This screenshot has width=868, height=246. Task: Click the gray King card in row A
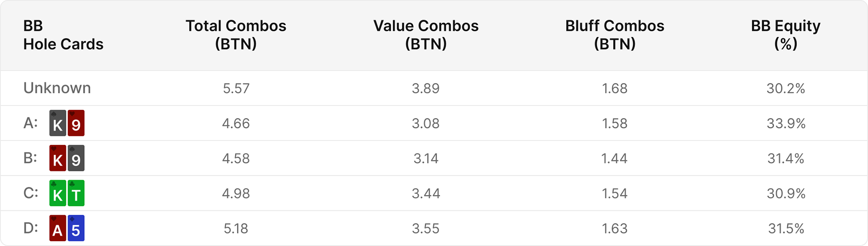pos(58,123)
